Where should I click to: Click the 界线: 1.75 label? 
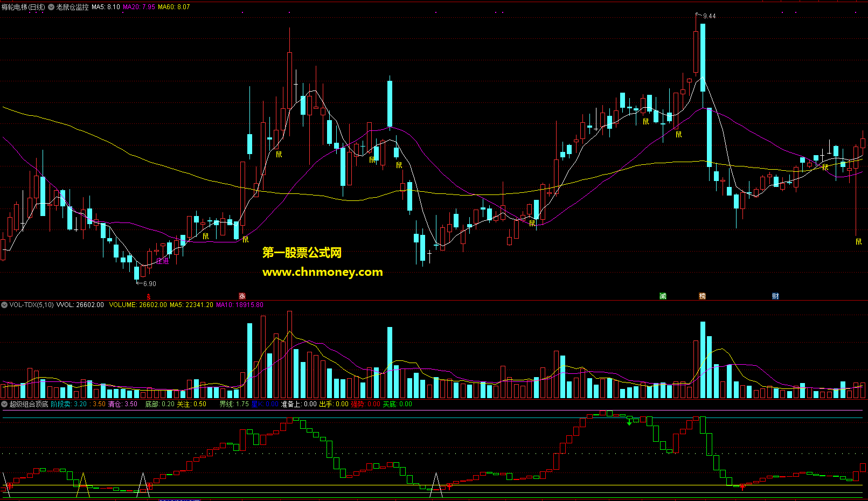234,404
